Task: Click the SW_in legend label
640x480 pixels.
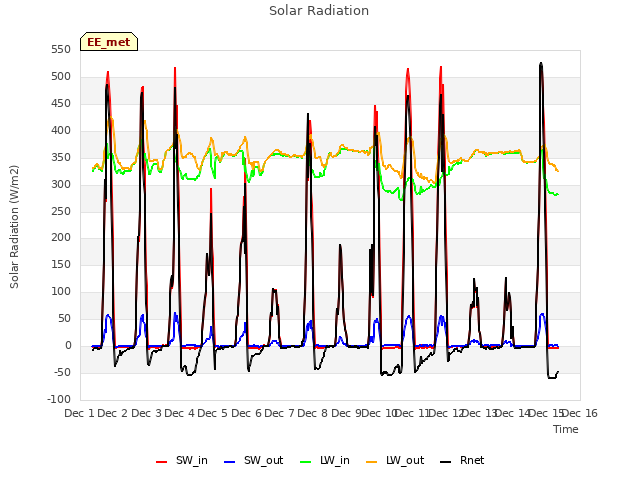Action: [x=191, y=460]
